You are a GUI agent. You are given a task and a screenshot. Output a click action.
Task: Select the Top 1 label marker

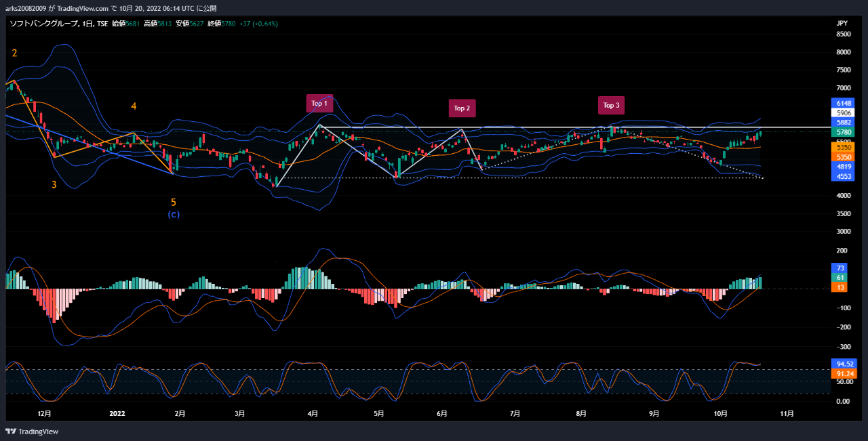319,104
